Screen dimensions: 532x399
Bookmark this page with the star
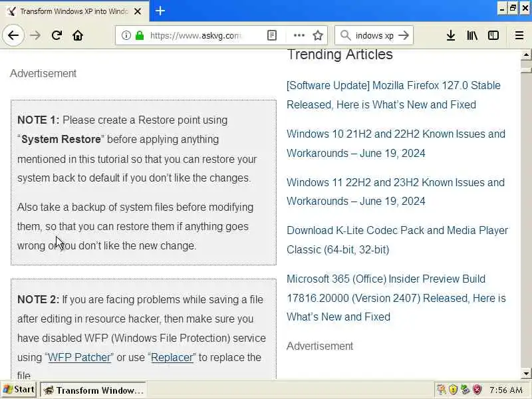coord(318,35)
